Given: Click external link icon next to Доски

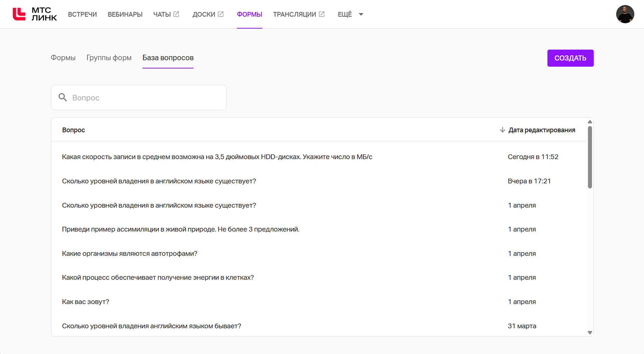Looking at the screenshot, I should point(221,14).
